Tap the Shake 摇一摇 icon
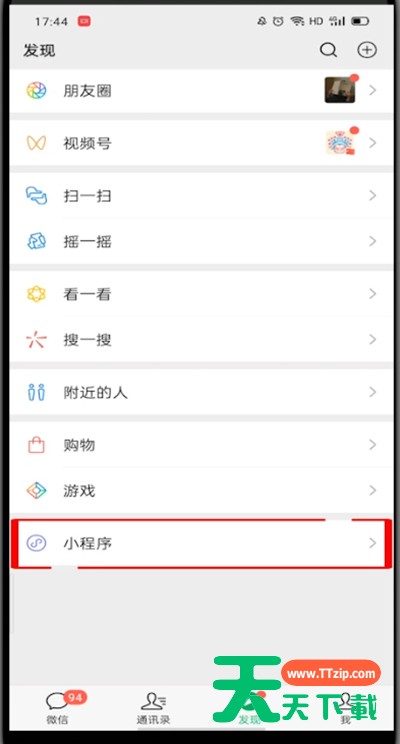 click(36, 242)
